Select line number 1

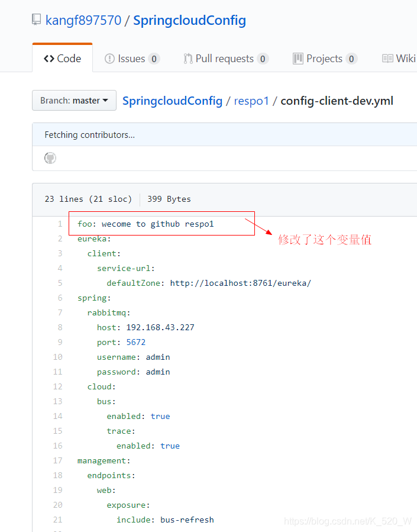(60, 224)
